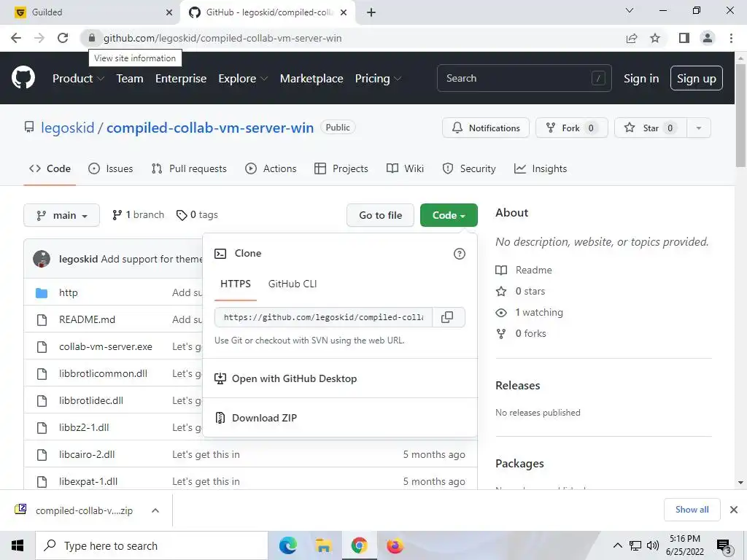Open the Insights tab
This screenshot has width=747, height=560.
coord(541,168)
